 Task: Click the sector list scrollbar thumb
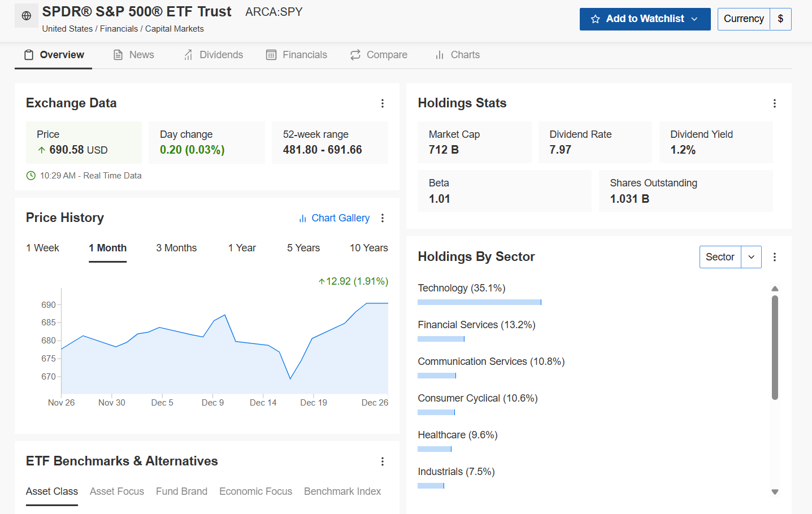(775, 347)
